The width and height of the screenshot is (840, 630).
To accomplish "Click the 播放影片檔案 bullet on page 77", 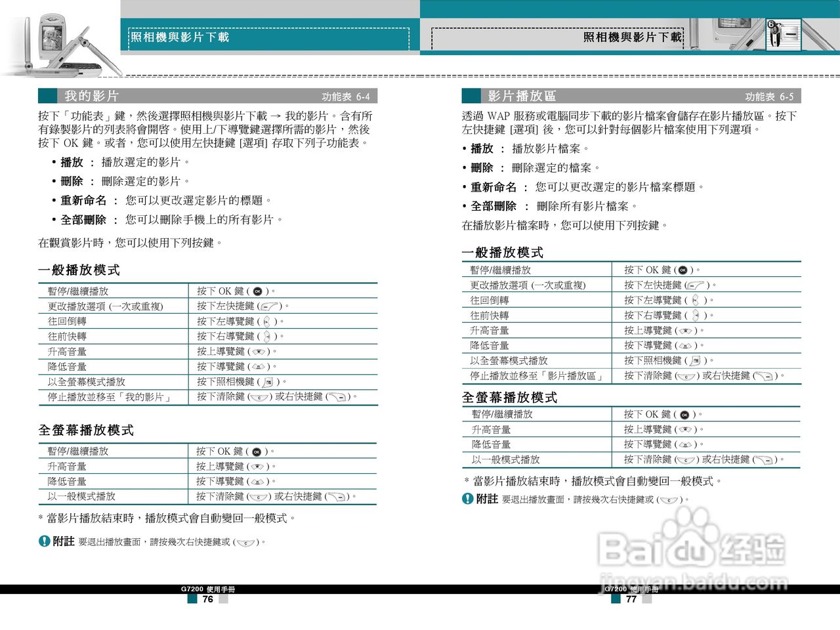I will 526,148.
